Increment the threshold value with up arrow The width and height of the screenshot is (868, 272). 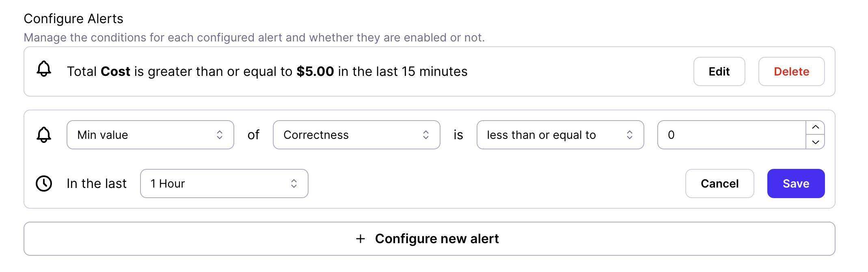pos(815,127)
